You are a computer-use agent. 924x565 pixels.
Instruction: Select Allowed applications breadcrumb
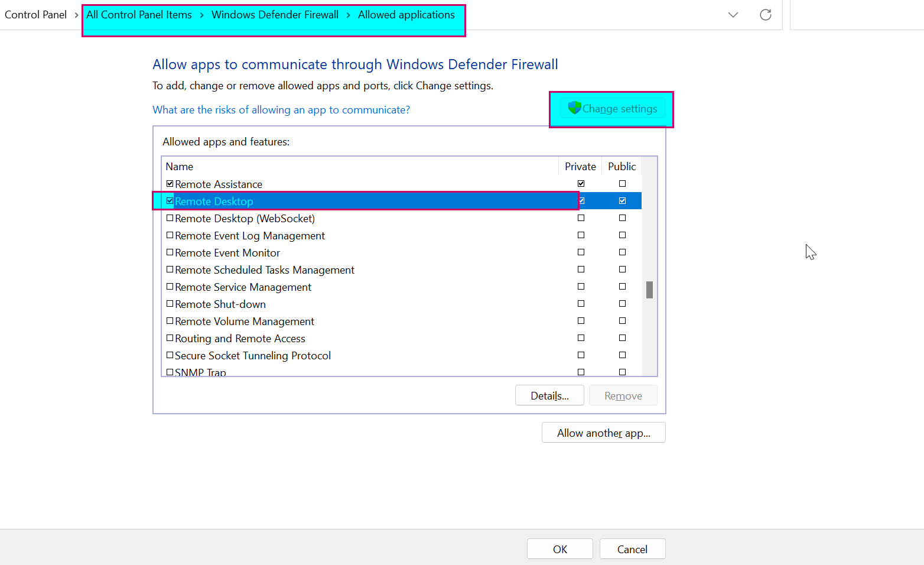[406, 15]
